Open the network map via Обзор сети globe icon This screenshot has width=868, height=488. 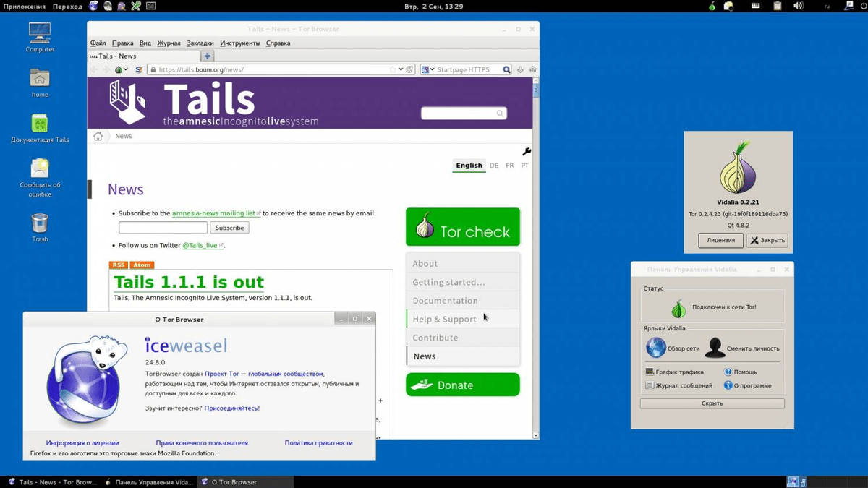tap(656, 348)
